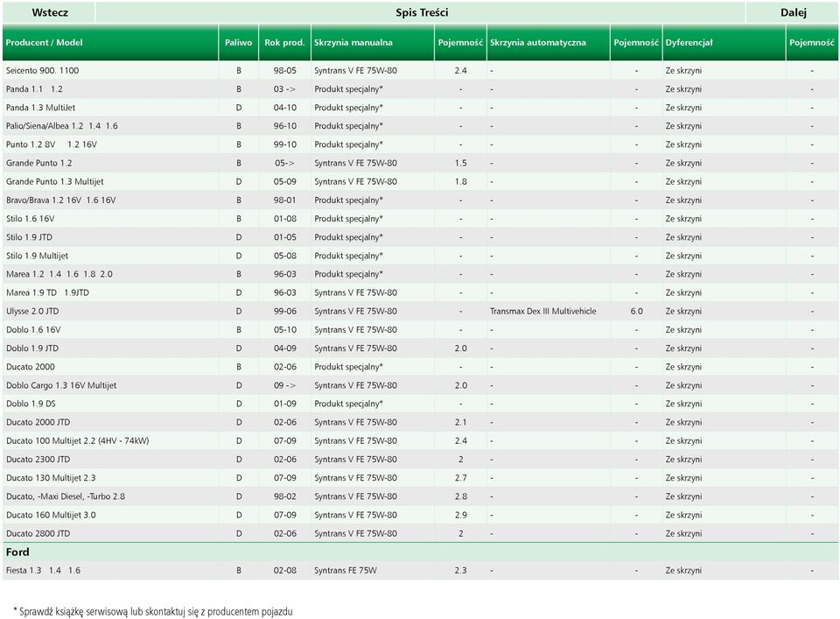
Task: Select the Bravo/Brava 1.2 16V 1.6 16V row
Action: tap(421, 200)
